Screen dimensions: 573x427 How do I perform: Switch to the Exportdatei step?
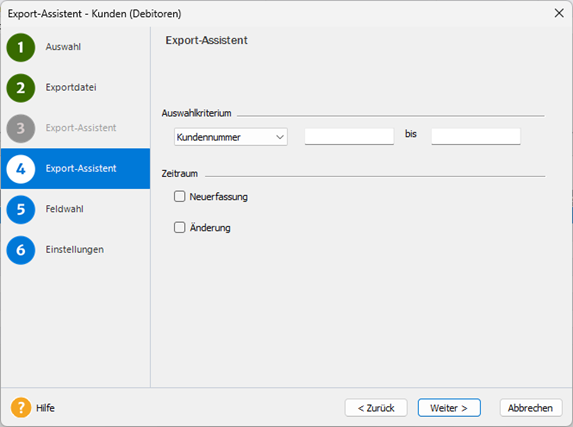click(71, 87)
